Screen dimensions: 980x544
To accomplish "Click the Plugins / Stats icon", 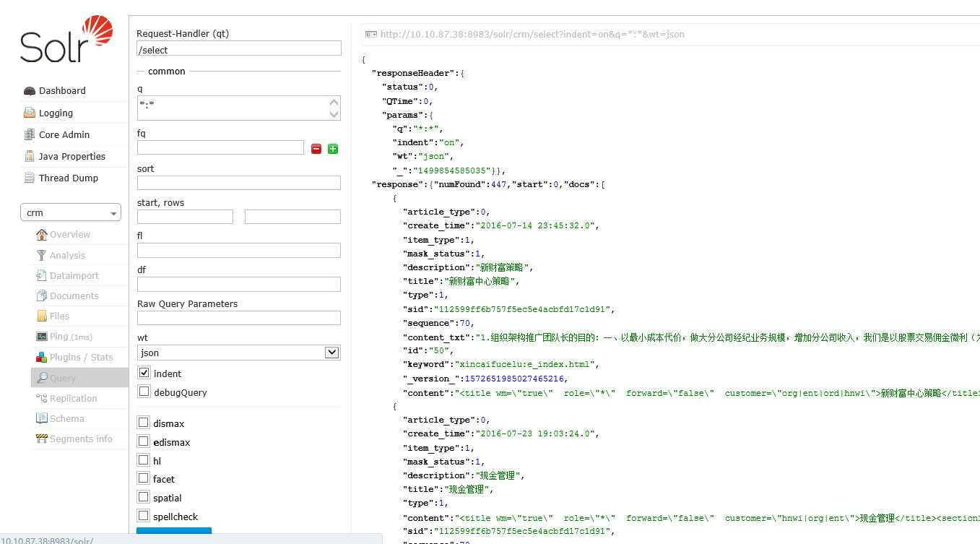I will click(x=42, y=357).
